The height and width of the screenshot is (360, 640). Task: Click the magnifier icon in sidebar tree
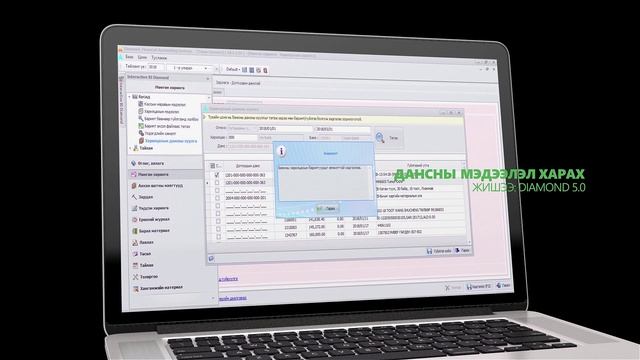(141, 119)
